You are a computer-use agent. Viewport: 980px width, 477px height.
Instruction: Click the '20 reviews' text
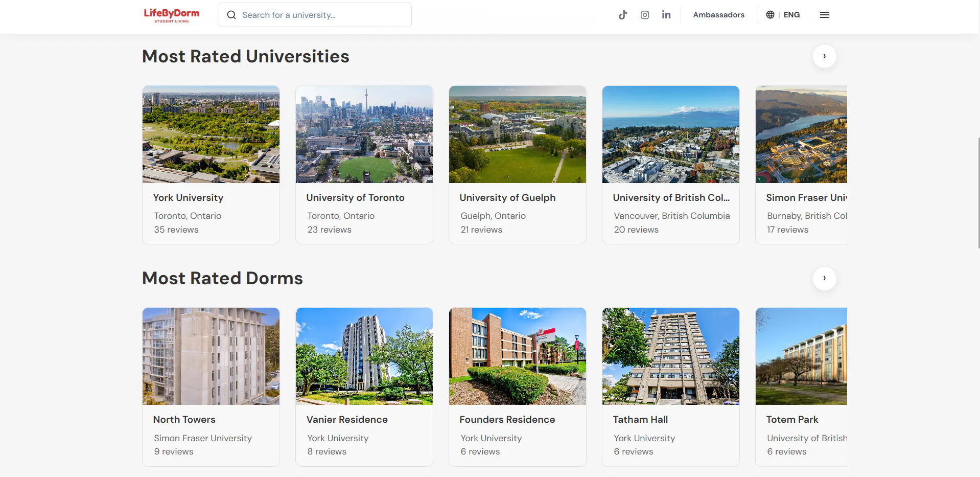coord(636,230)
